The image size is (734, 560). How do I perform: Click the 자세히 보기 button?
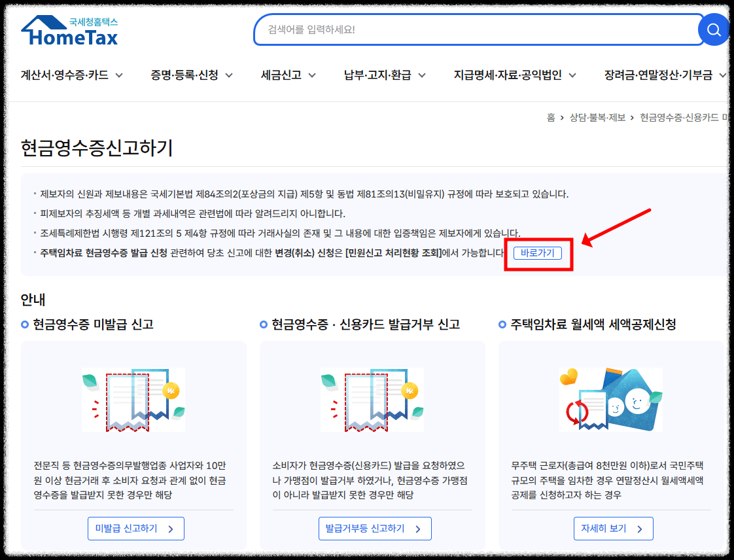coord(614,529)
